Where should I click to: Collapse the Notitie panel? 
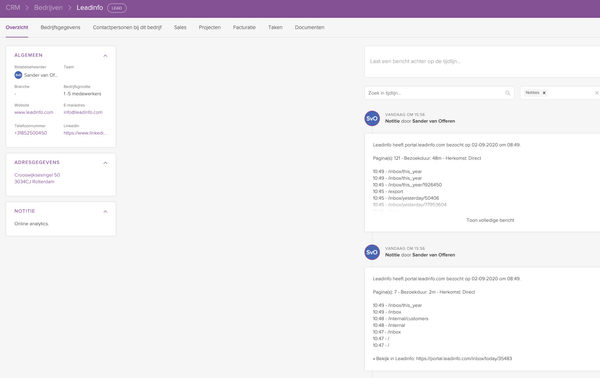tap(105, 212)
